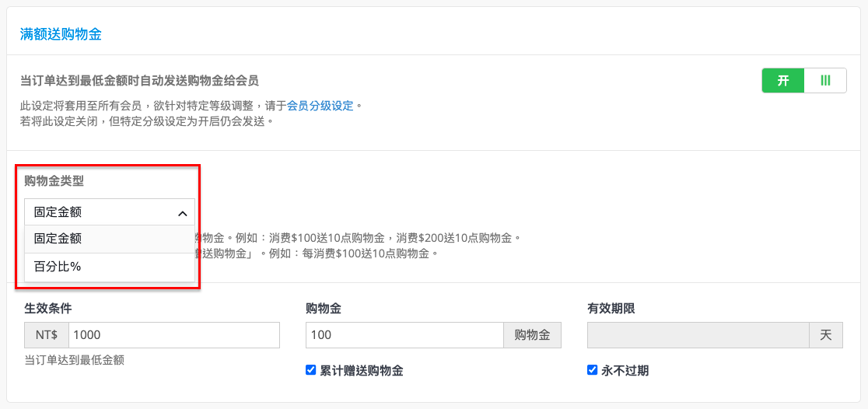Open the 购物金类型 select box
Viewport: 868px width, 409px height.
tap(110, 212)
